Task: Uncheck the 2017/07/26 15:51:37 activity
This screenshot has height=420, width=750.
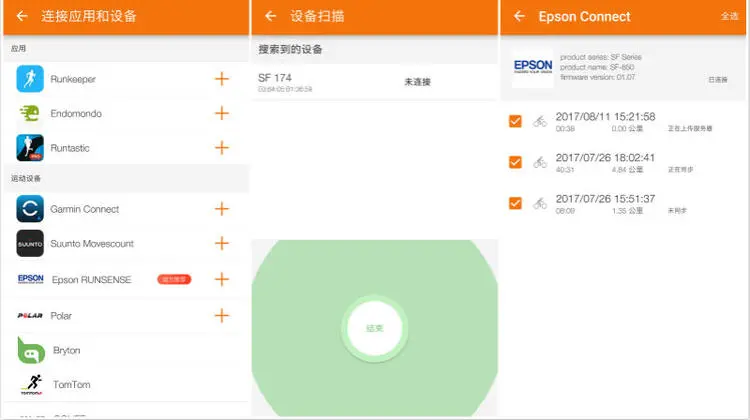Action: [x=515, y=204]
